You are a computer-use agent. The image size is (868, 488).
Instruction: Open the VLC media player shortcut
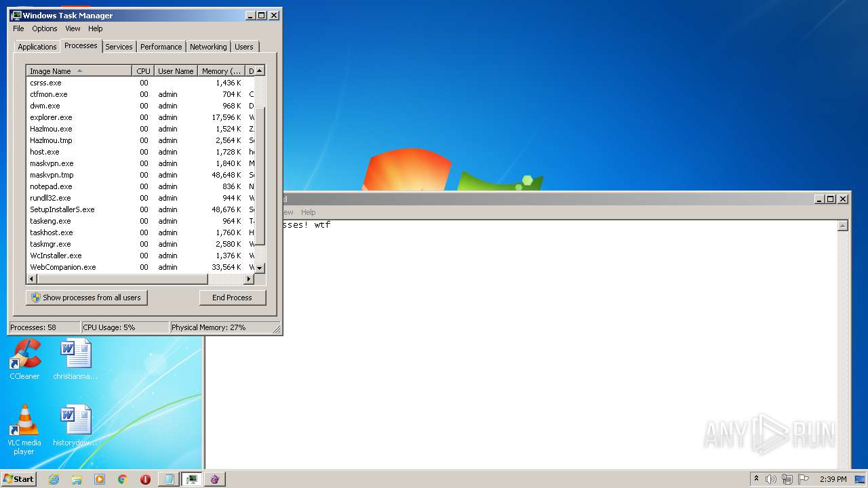[24, 430]
